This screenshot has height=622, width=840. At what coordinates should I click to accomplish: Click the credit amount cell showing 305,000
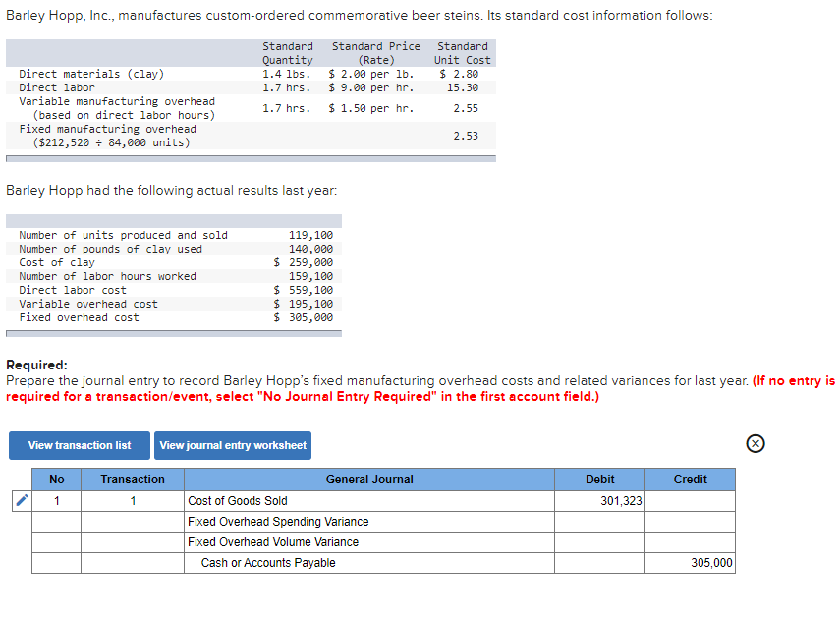690,563
